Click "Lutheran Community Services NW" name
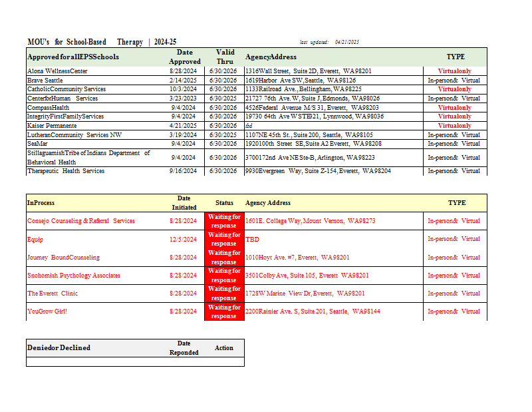Viewport: 532px width, 412px height. [74, 134]
